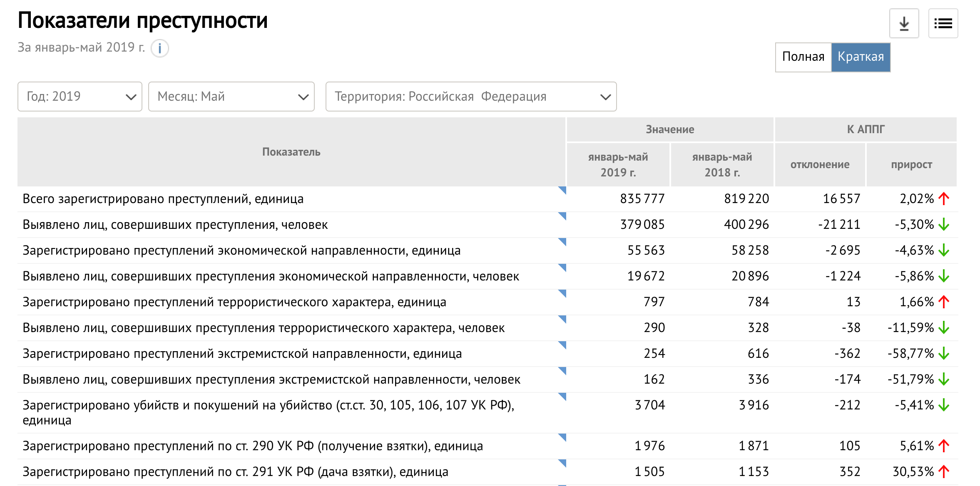Click the январь-май 2019 г. column header

click(618, 165)
